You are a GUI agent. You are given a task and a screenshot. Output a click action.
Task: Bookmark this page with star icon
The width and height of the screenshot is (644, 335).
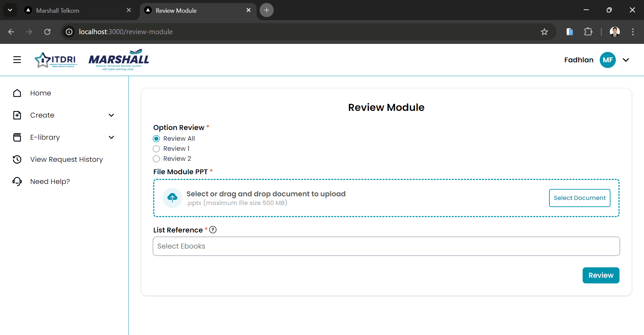(544, 32)
